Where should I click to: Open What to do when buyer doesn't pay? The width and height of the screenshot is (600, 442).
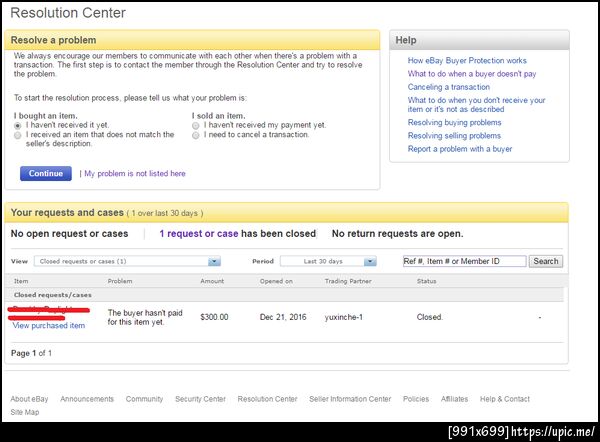472,74
